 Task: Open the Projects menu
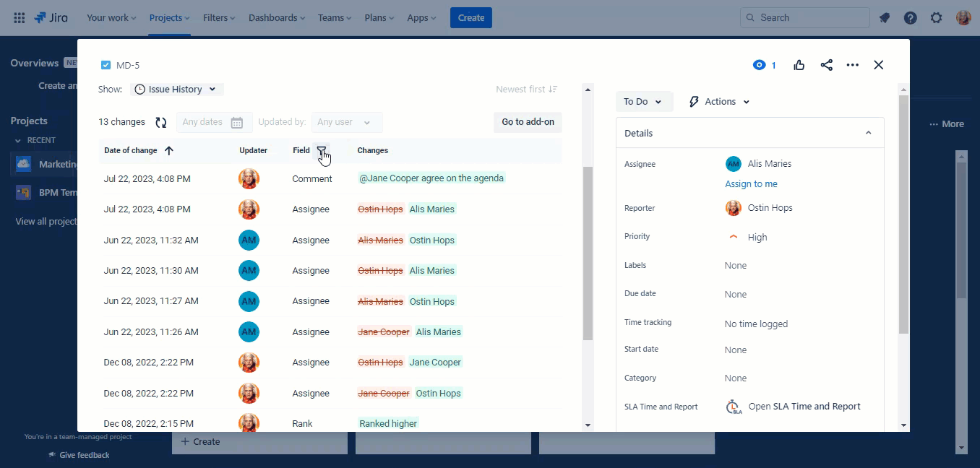[x=170, y=18]
